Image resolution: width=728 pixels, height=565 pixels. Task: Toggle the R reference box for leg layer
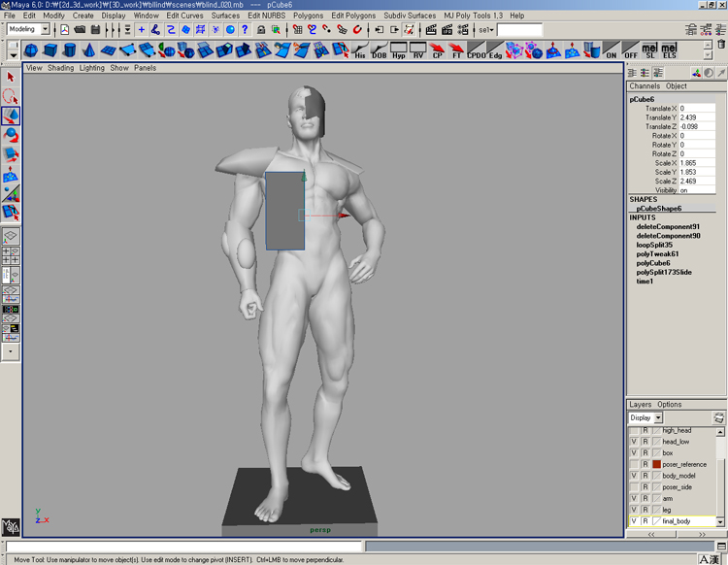coord(645,510)
